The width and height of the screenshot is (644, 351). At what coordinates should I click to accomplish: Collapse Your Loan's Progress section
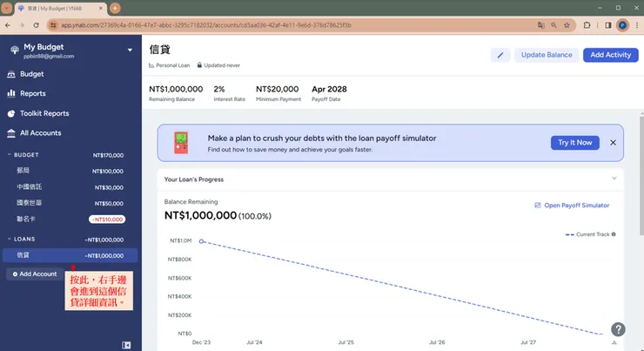pos(614,179)
